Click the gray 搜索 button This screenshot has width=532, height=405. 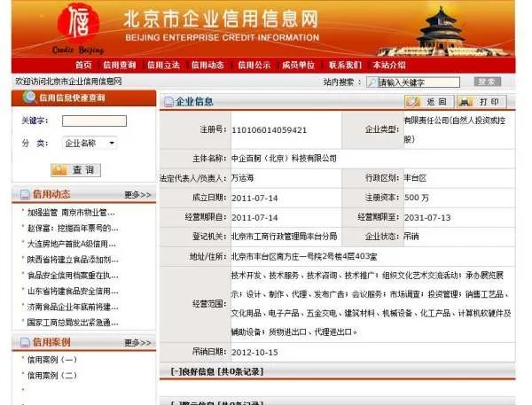(x=487, y=82)
